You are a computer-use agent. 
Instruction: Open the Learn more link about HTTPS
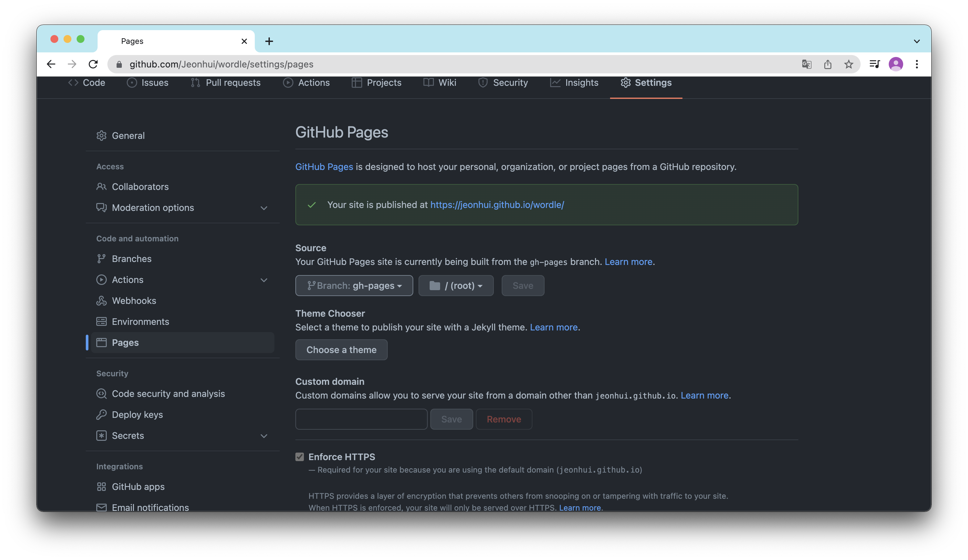580,507
